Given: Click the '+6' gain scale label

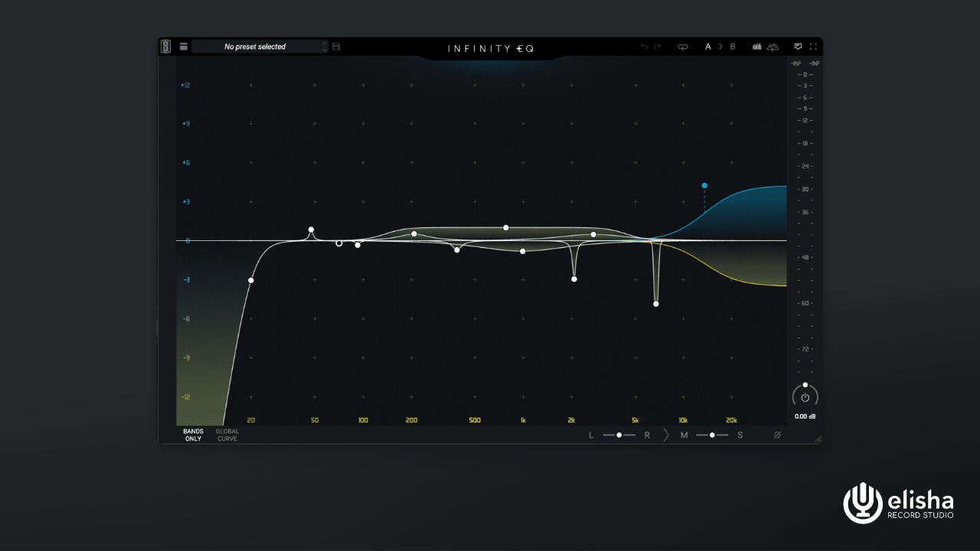Looking at the screenshot, I should tap(186, 163).
